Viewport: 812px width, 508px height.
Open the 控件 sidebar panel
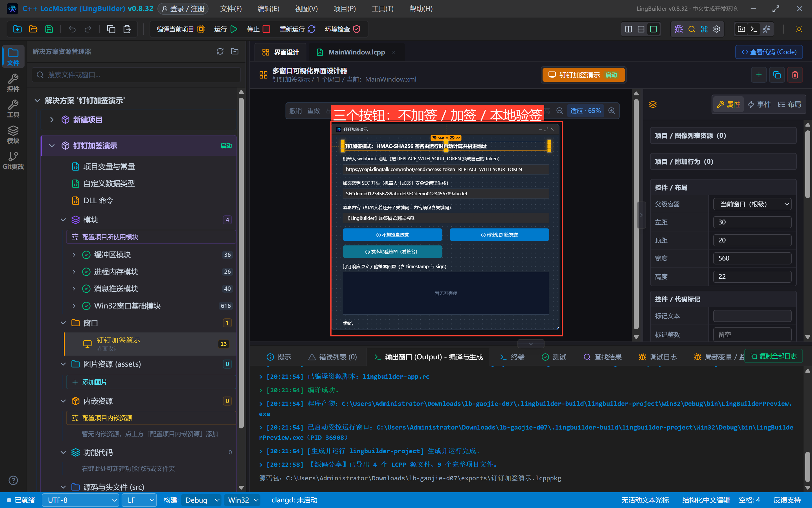13,82
